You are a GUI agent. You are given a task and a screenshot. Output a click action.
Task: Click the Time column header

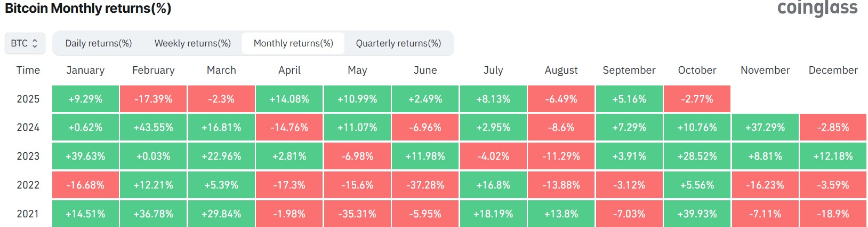tap(28, 70)
